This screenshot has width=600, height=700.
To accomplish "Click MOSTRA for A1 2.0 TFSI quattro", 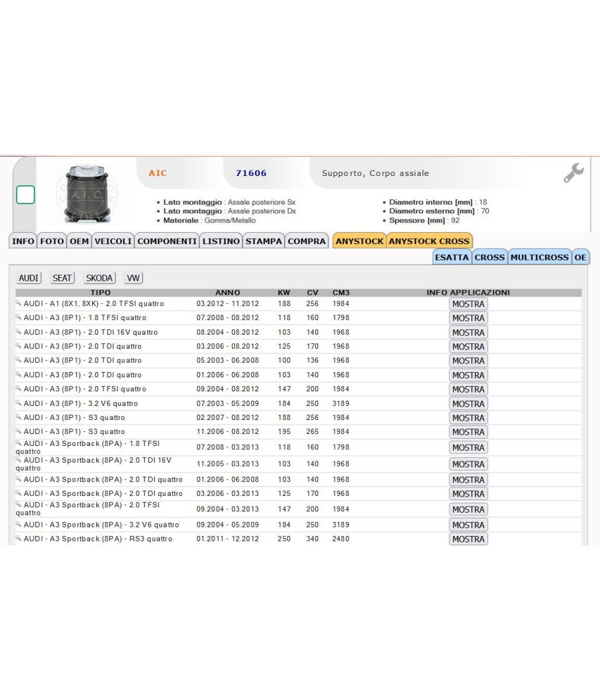I will coord(468,304).
